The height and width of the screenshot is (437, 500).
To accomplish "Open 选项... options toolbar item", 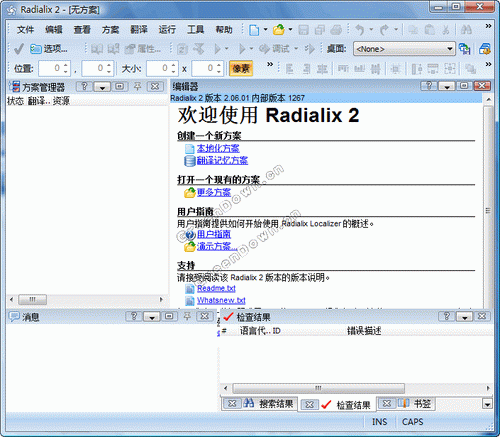I will click(x=49, y=49).
